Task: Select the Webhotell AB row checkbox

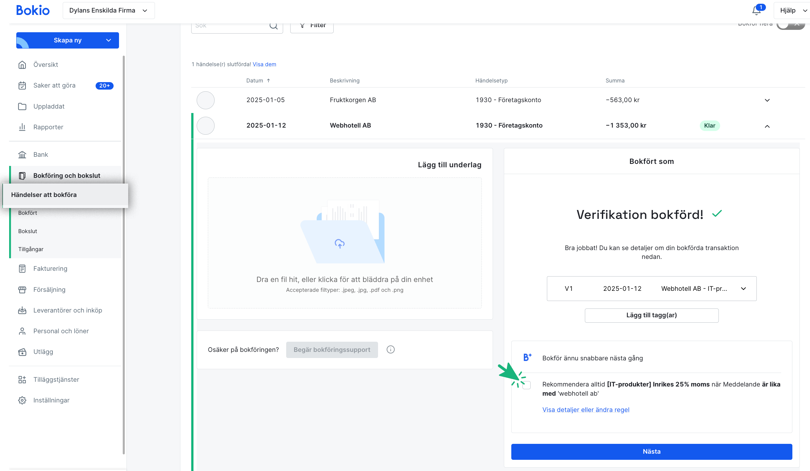Action: [206, 126]
